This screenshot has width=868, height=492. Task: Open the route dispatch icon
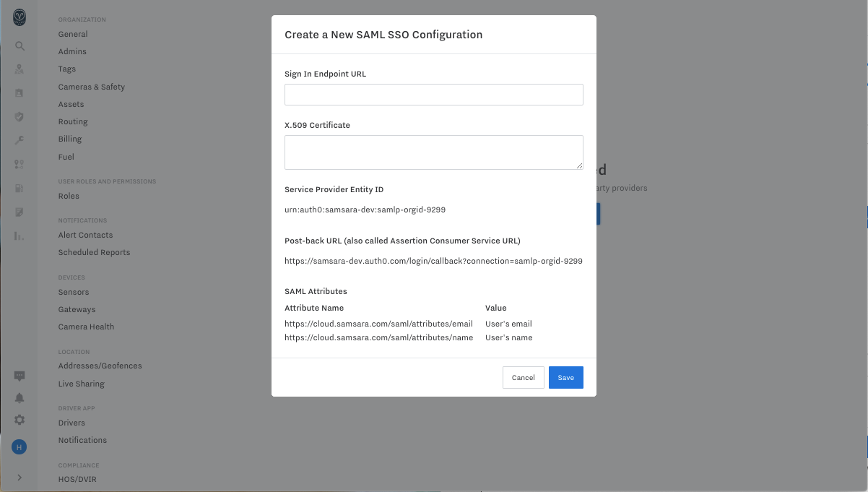tap(19, 165)
